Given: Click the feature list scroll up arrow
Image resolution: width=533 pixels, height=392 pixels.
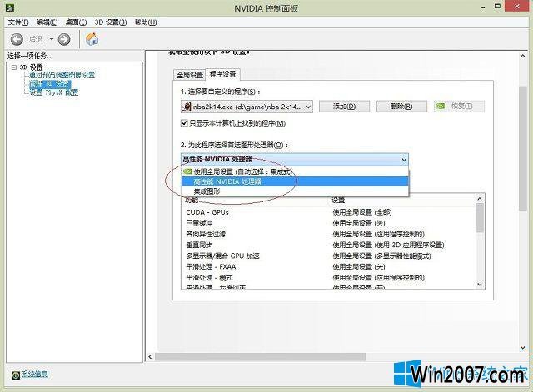Looking at the screenshot, I should pos(480,199).
